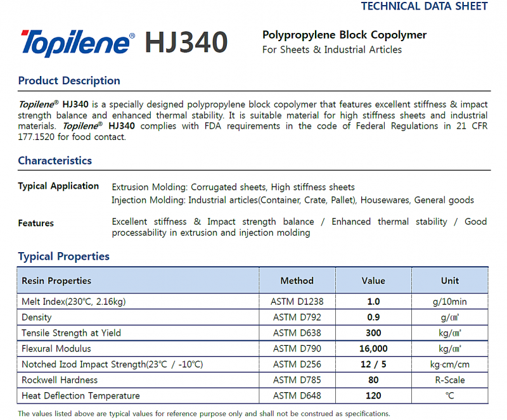Click the ASTM D790 method cell

[297, 348]
